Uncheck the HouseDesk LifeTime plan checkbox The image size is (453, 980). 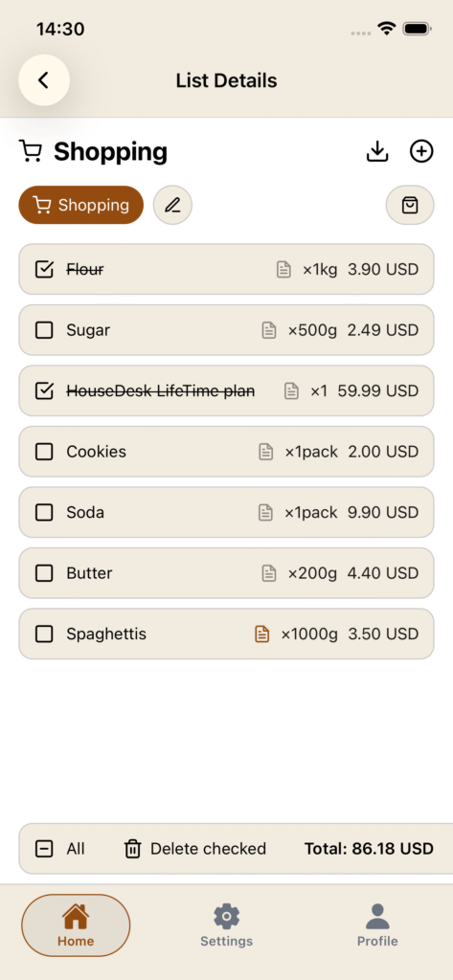(x=44, y=390)
